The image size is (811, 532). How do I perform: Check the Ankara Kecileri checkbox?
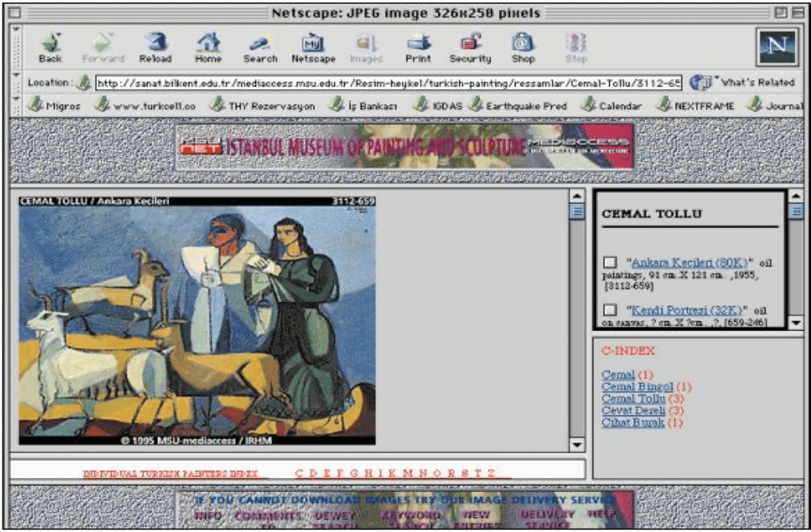[610, 262]
